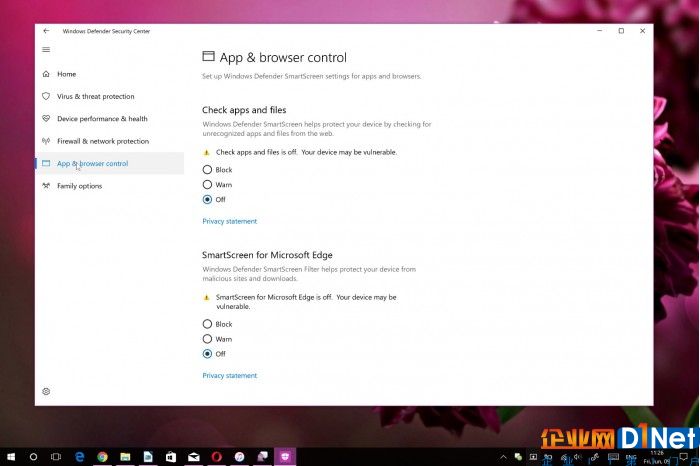Click 'SmartScreen for Microsoft Edge is off' warning text
700x466 pixels.
pyautogui.click(x=306, y=302)
